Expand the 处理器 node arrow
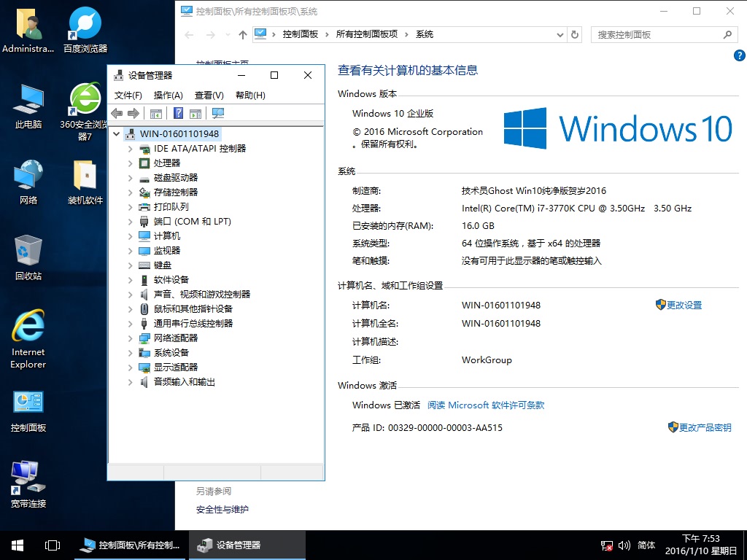The image size is (747, 560). tap(130, 163)
